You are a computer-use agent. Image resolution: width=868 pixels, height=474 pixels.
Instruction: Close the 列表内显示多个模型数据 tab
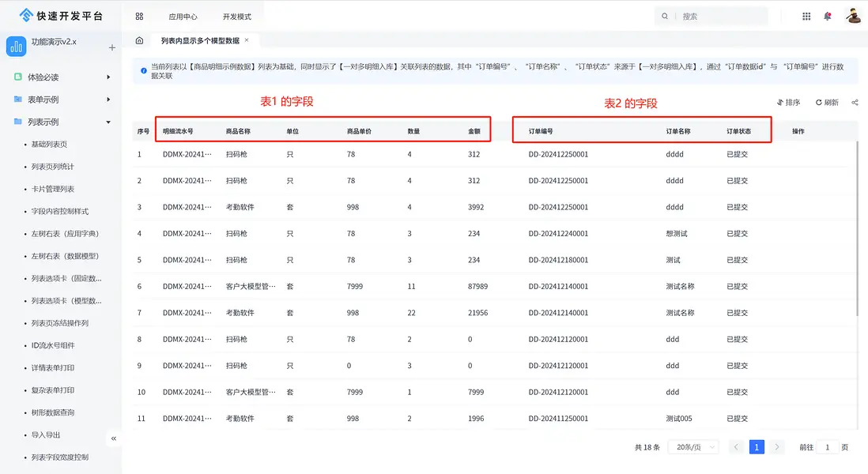click(247, 39)
